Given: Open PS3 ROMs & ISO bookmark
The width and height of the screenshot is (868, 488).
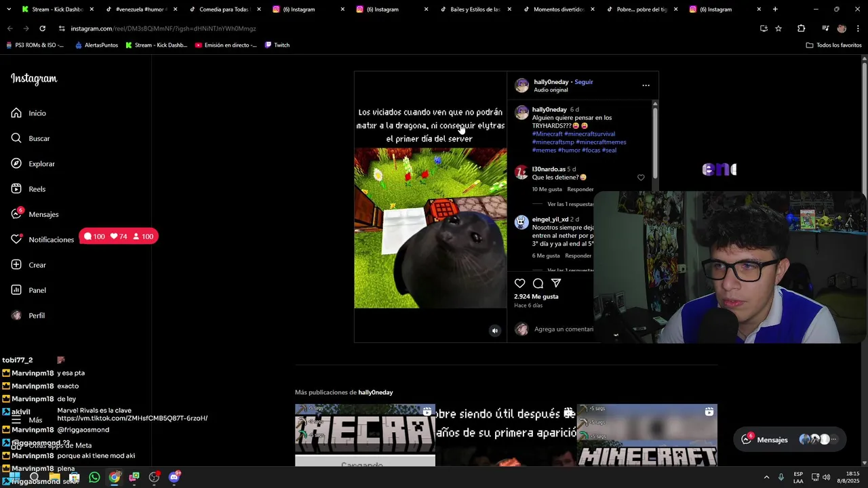Looking at the screenshot, I should tap(35, 45).
